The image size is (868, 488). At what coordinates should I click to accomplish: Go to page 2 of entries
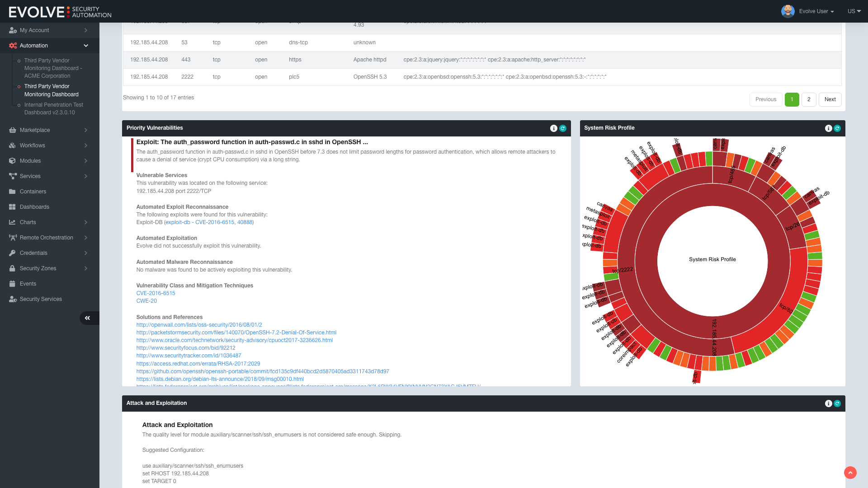click(809, 99)
